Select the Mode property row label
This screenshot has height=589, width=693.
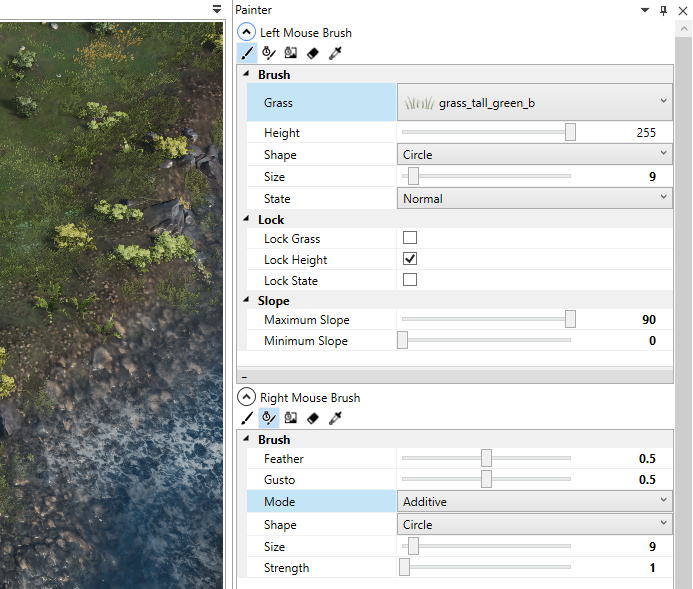click(321, 502)
